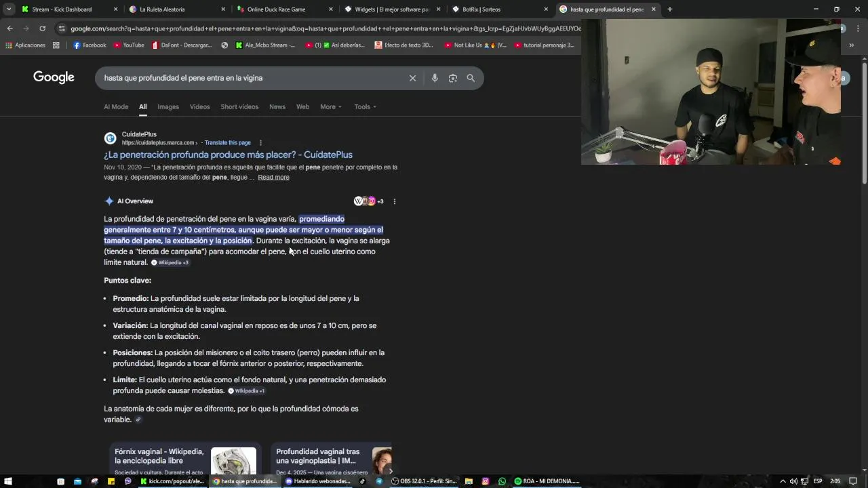Screen dimensions: 868x488
Task: Select the Short videos tab
Action: click(x=239, y=106)
